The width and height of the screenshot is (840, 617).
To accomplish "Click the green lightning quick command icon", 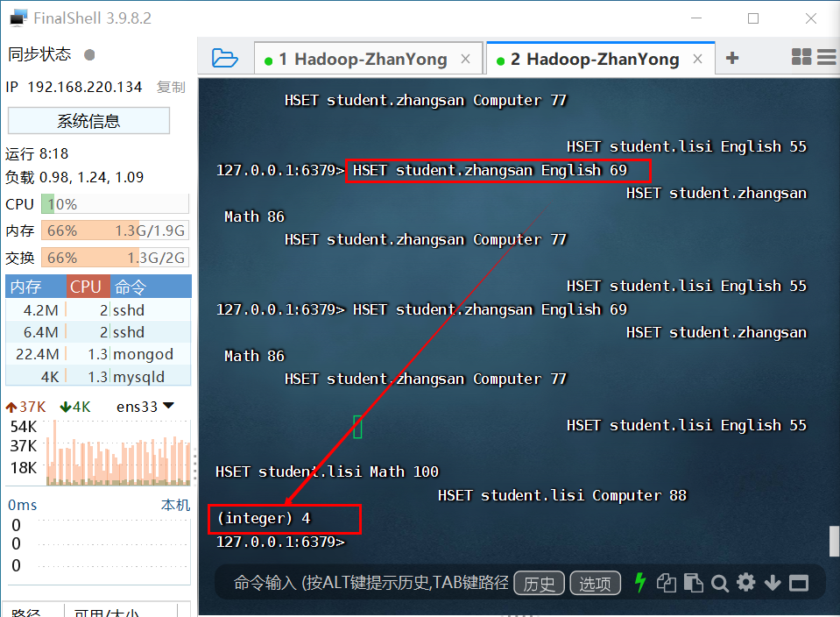I will point(639,582).
